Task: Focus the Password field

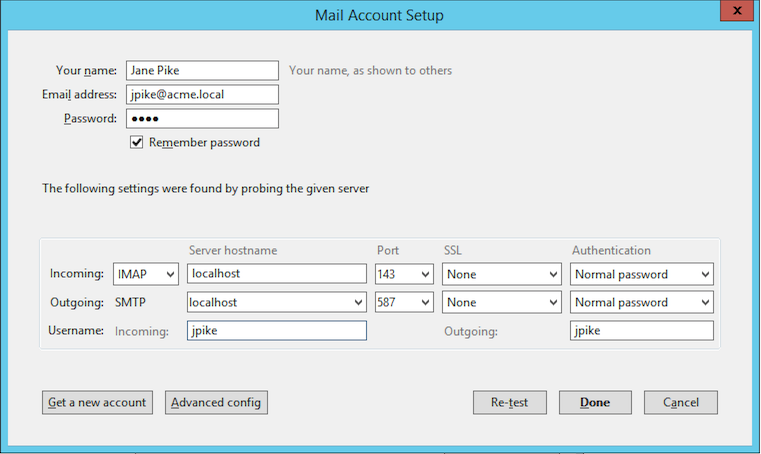Action: point(201,119)
